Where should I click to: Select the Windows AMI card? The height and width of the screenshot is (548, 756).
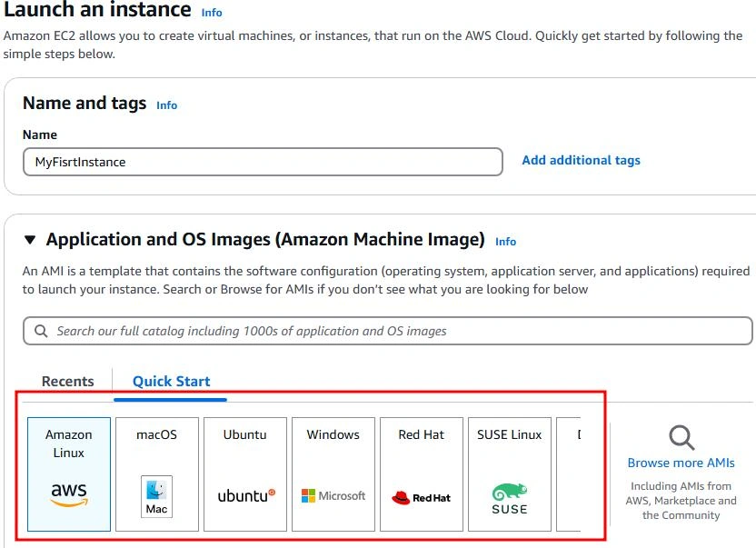333,474
